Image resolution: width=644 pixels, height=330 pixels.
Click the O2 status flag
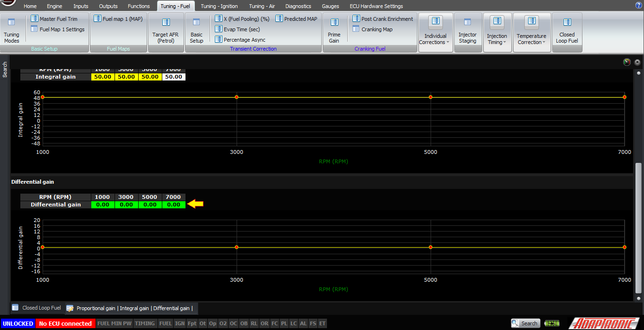point(223,323)
